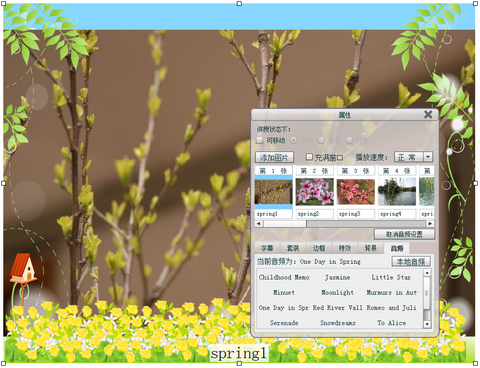This screenshot has height=368, width=480.
Task: Click the 本地音频 local audio button
Action: (411, 262)
